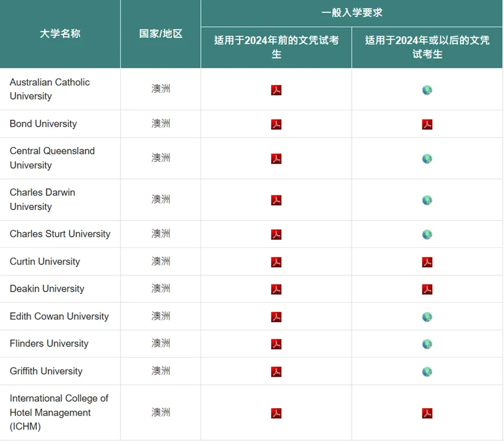Click the 国家/地区 column header
The height and width of the screenshot is (441, 504).
pos(160,34)
